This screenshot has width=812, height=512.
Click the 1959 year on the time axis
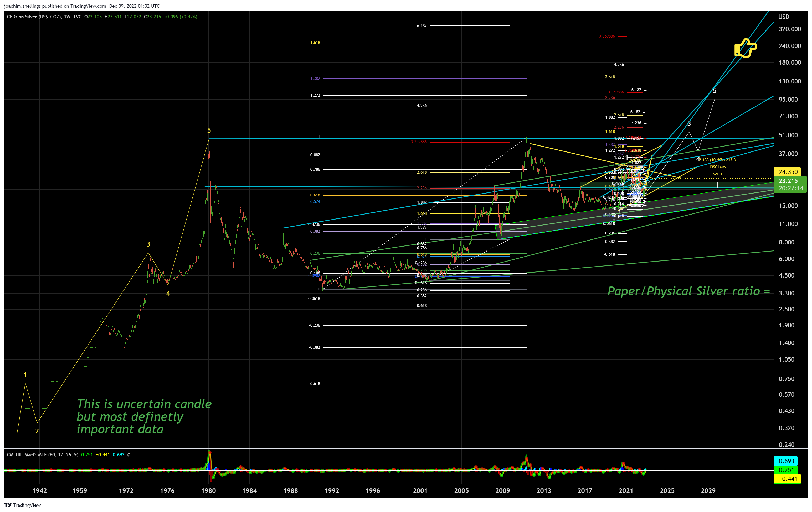click(x=80, y=490)
